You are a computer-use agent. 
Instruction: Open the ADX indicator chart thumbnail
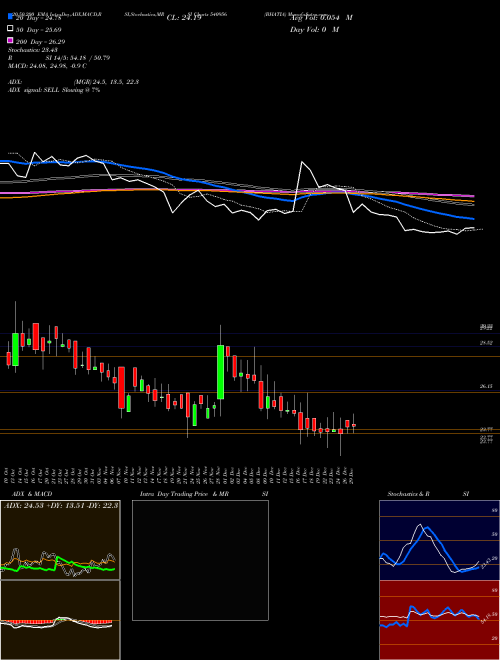pyautogui.click(x=60, y=540)
